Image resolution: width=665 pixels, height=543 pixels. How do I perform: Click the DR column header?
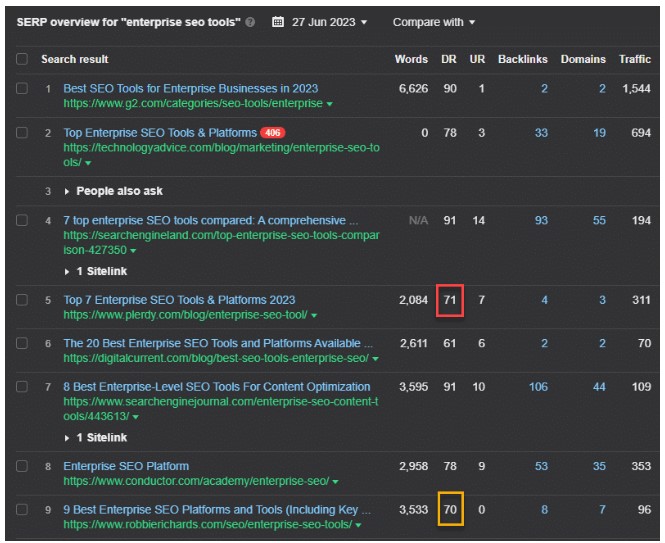coord(449,59)
